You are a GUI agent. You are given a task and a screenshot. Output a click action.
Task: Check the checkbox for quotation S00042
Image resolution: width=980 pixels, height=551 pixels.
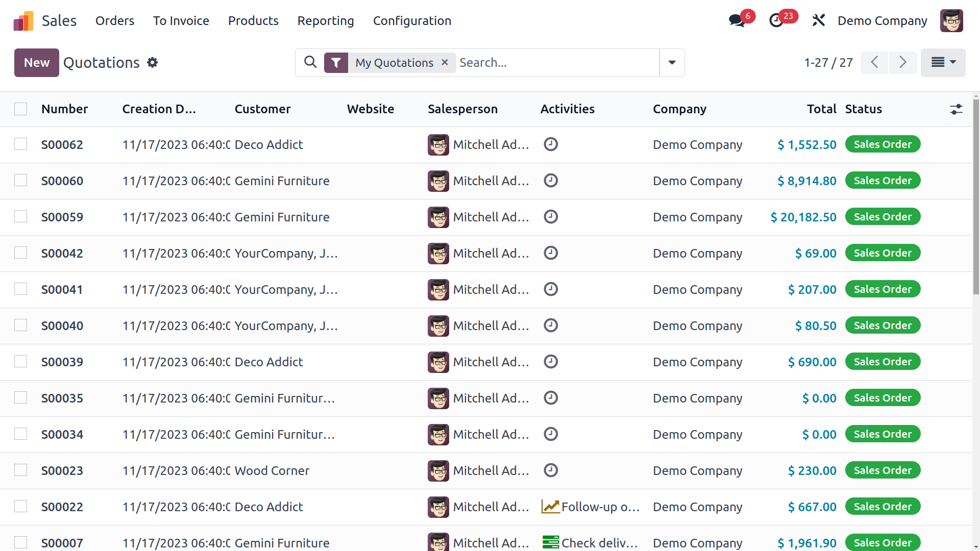pos(20,253)
